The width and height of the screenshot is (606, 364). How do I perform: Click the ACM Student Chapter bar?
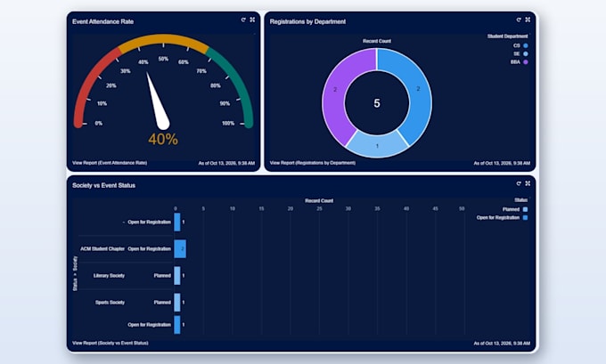pyautogui.click(x=180, y=249)
